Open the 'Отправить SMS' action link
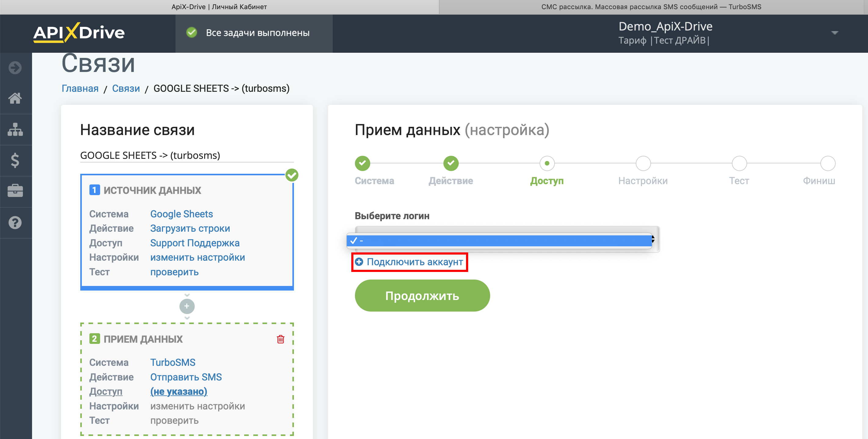The width and height of the screenshot is (868, 439). coord(186,377)
